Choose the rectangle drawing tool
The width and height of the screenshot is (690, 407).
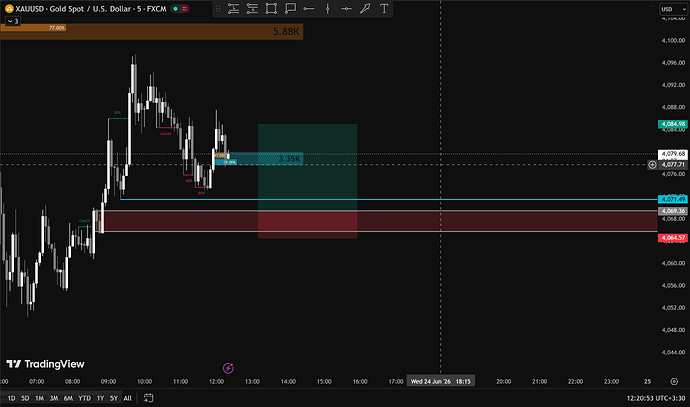271,8
